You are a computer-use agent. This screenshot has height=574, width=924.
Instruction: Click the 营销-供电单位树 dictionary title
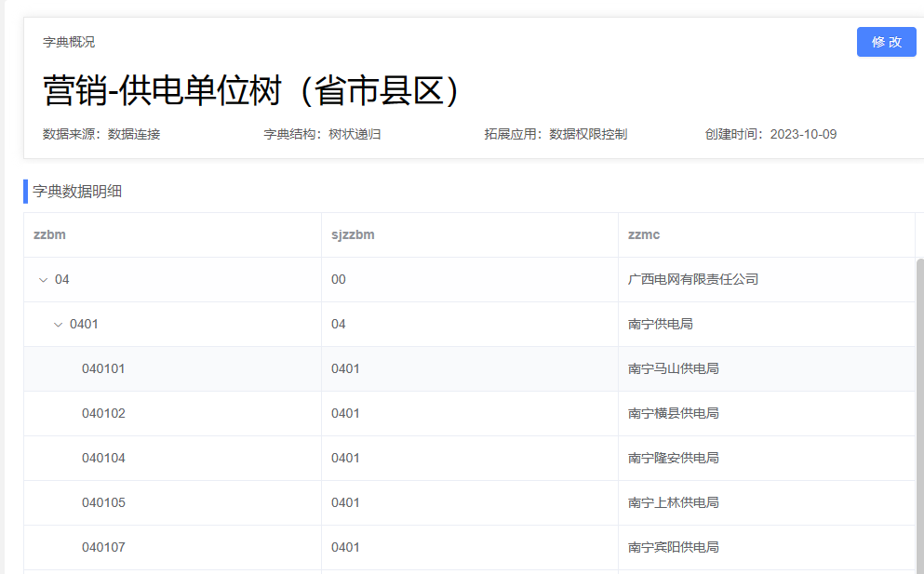click(252, 90)
